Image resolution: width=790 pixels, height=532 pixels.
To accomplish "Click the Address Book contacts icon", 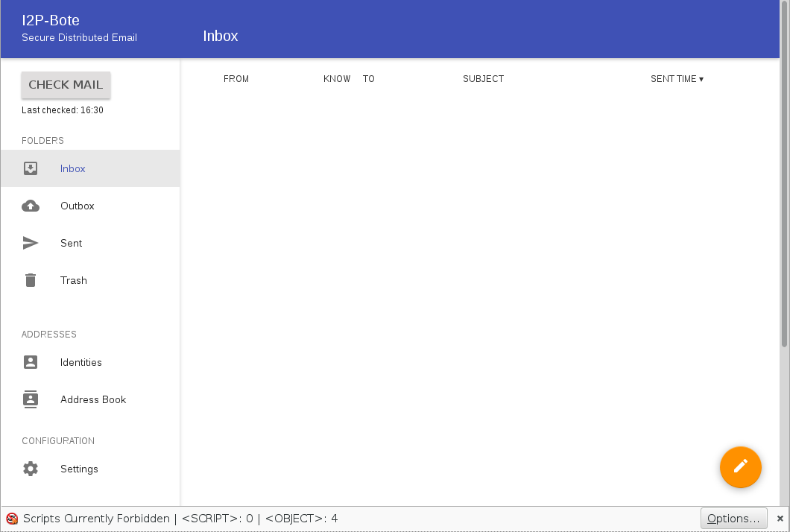I will 31,399.
